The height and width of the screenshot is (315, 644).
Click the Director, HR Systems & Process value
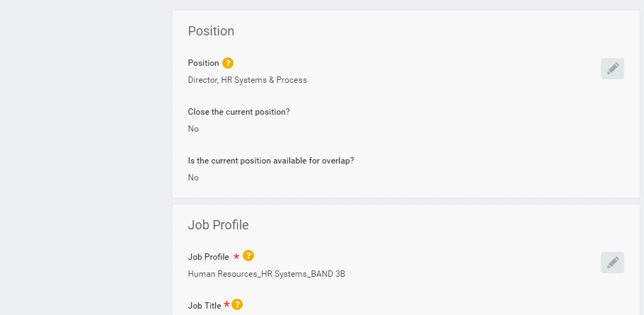coord(247,80)
